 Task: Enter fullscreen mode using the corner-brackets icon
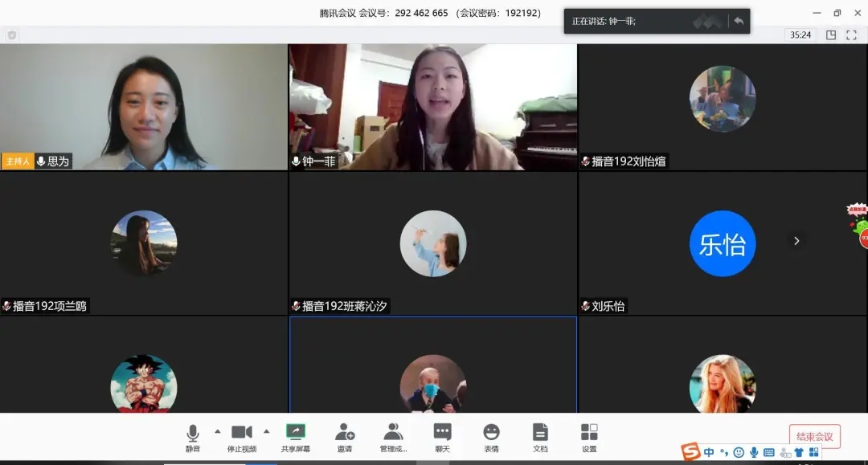(851, 35)
